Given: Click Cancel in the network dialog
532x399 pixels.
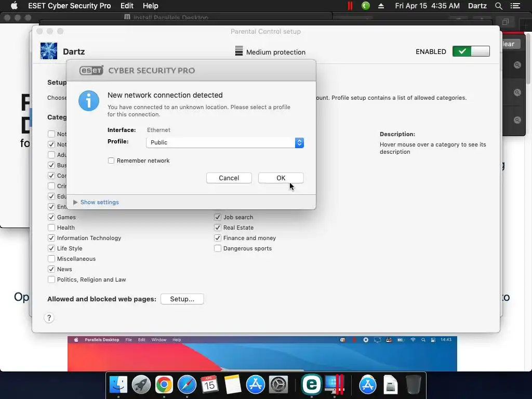Looking at the screenshot, I should (x=229, y=178).
